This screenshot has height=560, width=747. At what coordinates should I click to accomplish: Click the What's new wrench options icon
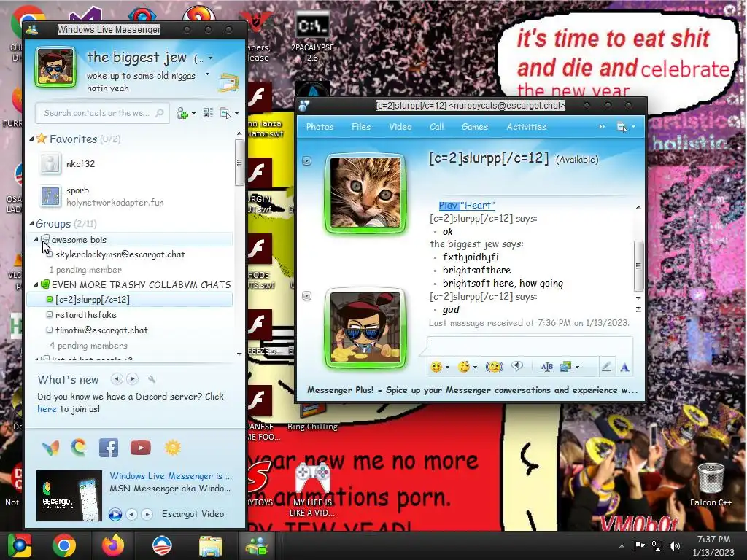[x=152, y=379]
